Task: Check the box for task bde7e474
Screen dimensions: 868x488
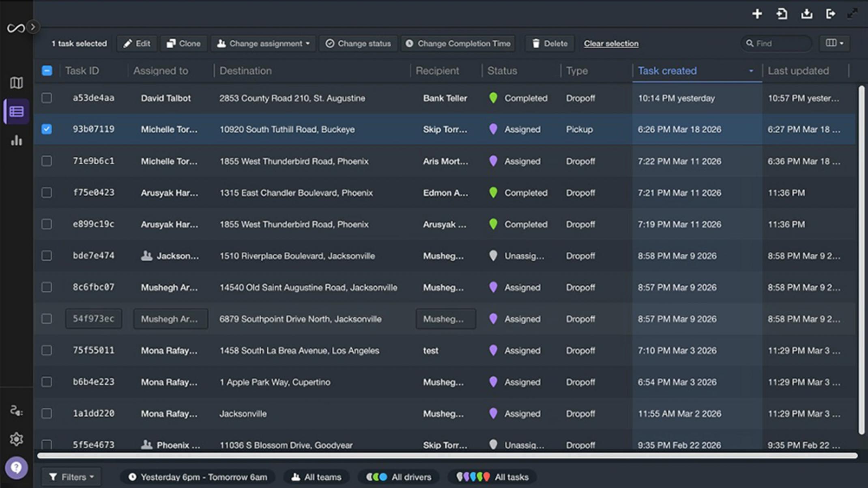Action: 47,256
